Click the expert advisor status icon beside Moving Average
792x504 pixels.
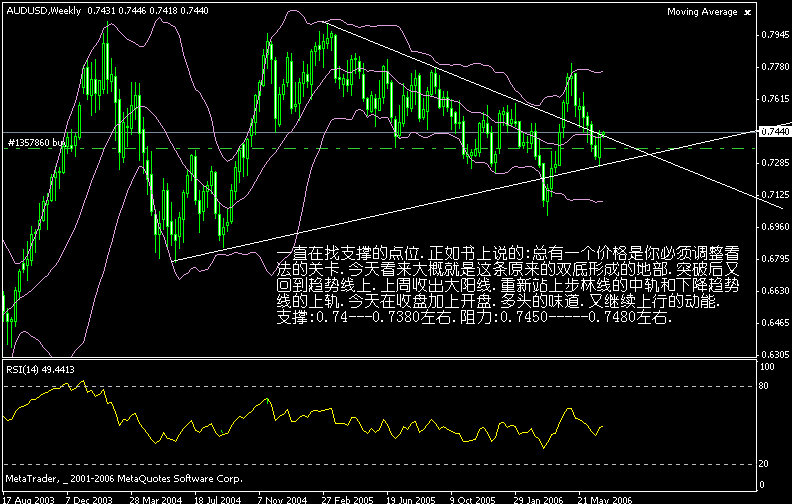pos(748,12)
